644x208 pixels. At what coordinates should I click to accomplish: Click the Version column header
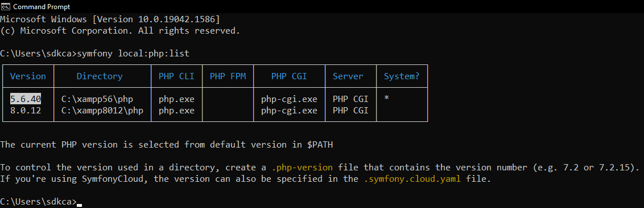(x=28, y=76)
